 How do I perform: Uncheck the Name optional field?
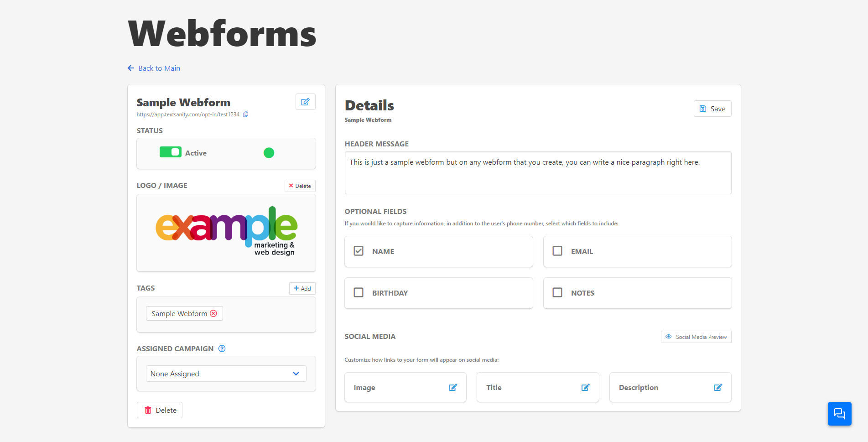point(359,251)
